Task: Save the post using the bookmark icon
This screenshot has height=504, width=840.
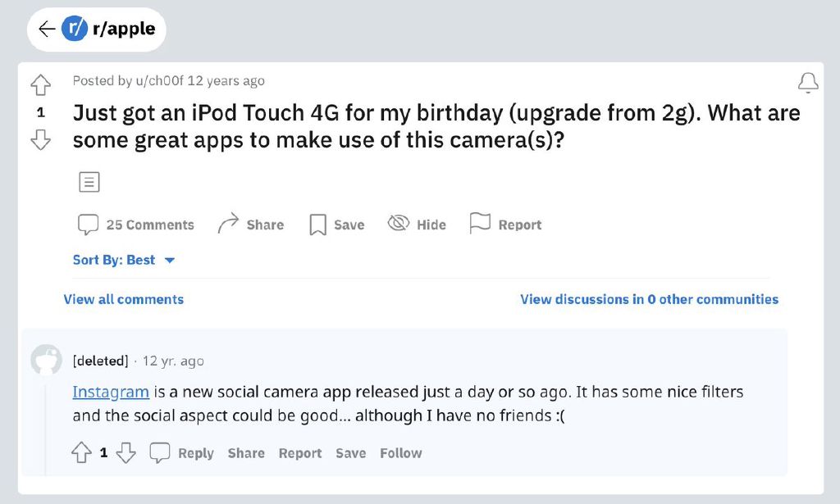Action: coord(317,225)
